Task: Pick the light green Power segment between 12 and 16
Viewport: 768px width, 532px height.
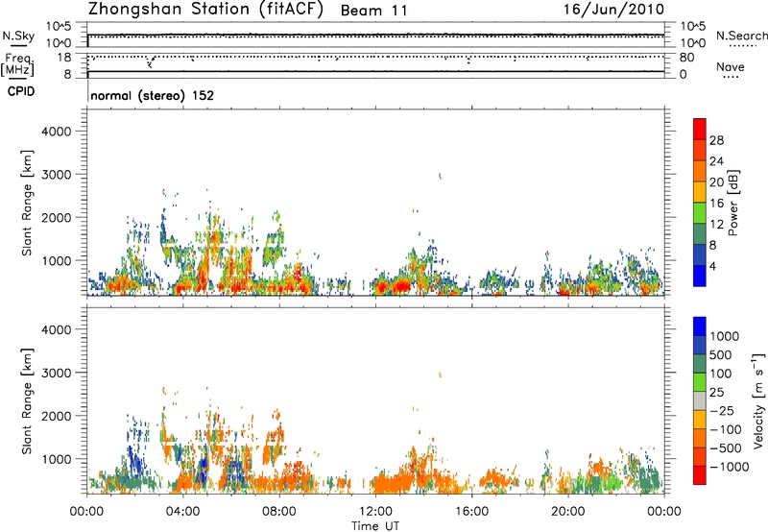Action: pyautogui.click(x=700, y=212)
